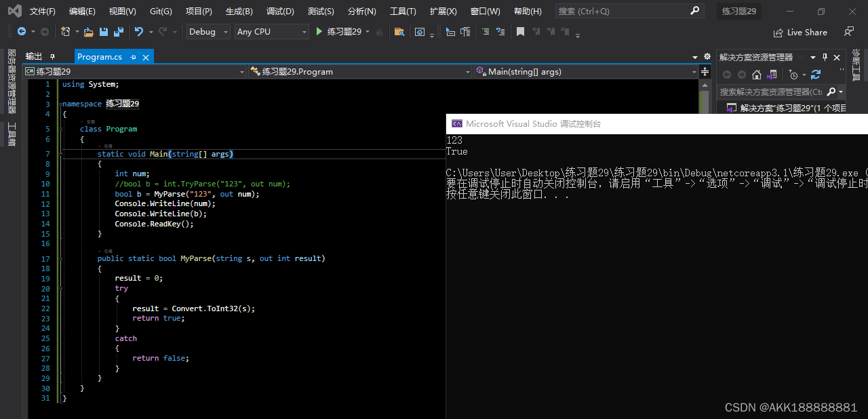Click the feedback person icon near Live Share
Screen dimensions: 868x419
pyautogui.click(x=849, y=32)
